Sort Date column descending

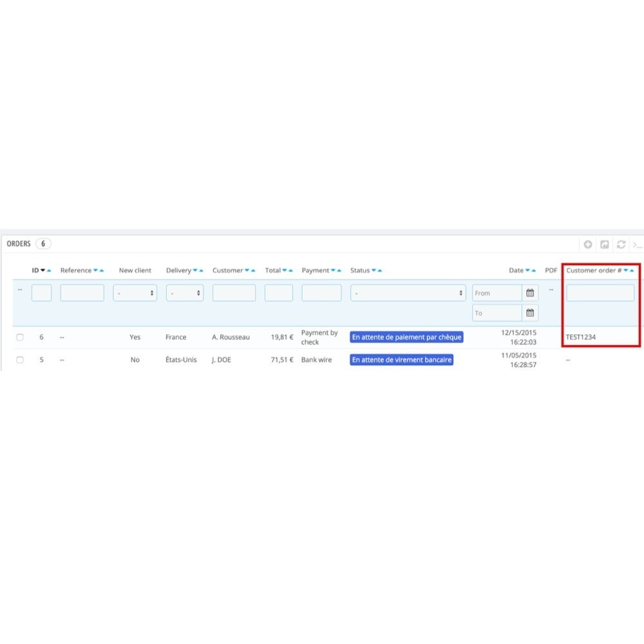point(527,270)
